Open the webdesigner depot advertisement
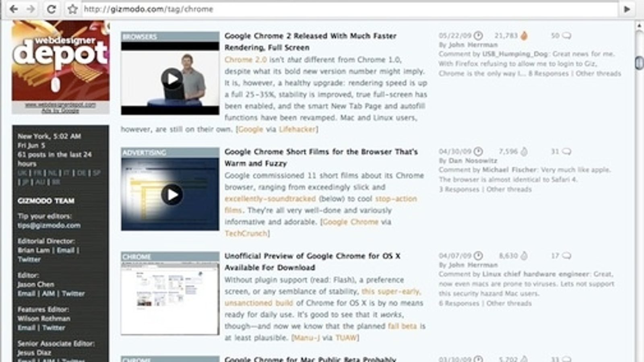644x362 pixels. pyautogui.click(x=60, y=60)
